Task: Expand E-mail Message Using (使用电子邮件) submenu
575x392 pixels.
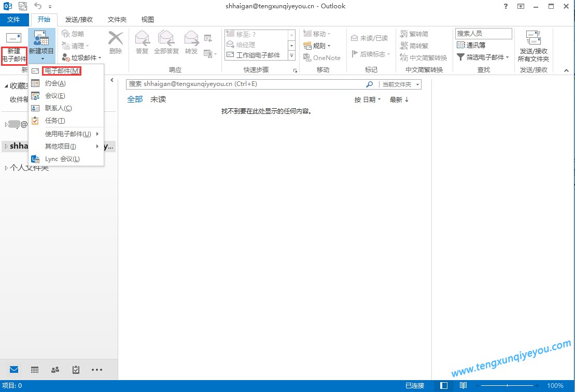Action: 66,134
